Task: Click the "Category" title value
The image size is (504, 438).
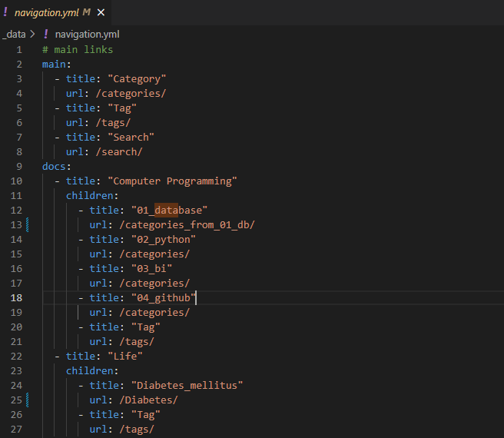Action: click(137, 79)
